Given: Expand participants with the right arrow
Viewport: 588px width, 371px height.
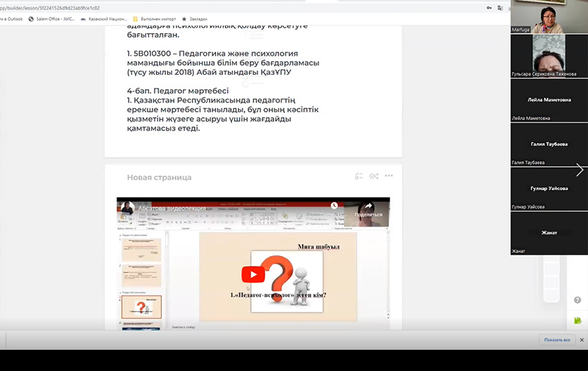Looking at the screenshot, I should click(x=580, y=170).
